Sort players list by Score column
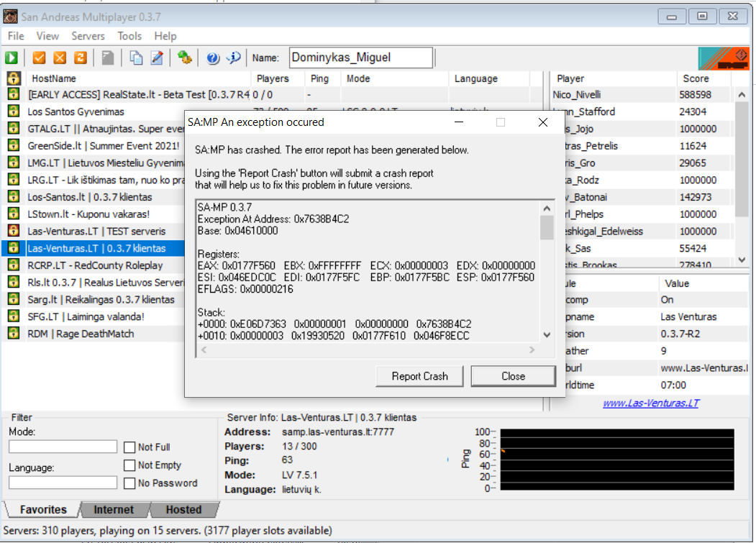 [x=706, y=78]
